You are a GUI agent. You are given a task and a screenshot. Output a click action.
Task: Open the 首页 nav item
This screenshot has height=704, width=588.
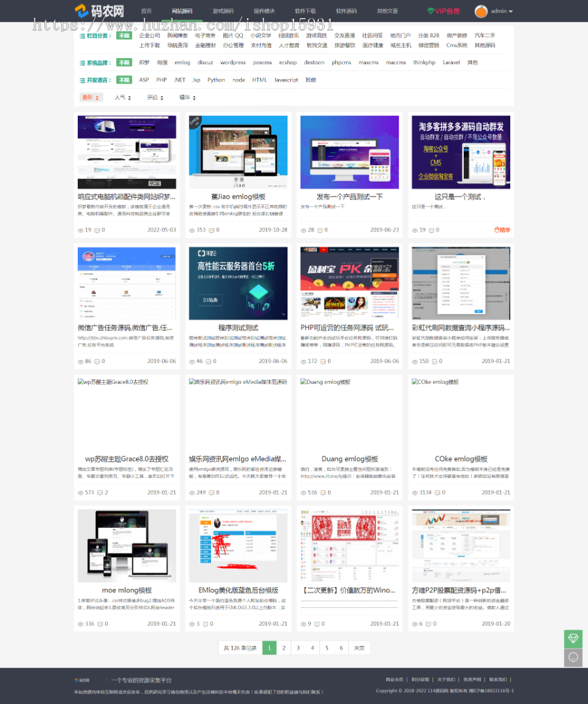(146, 10)
